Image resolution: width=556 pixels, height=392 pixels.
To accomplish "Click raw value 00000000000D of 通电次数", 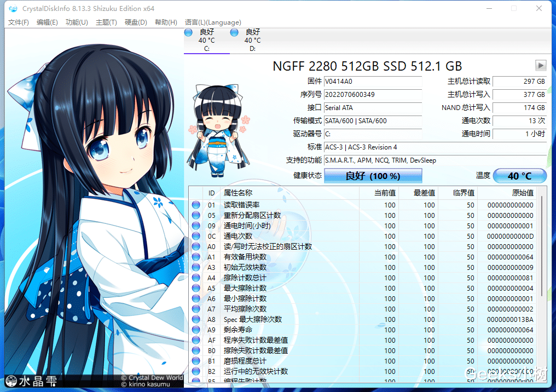I will [510, 237].
